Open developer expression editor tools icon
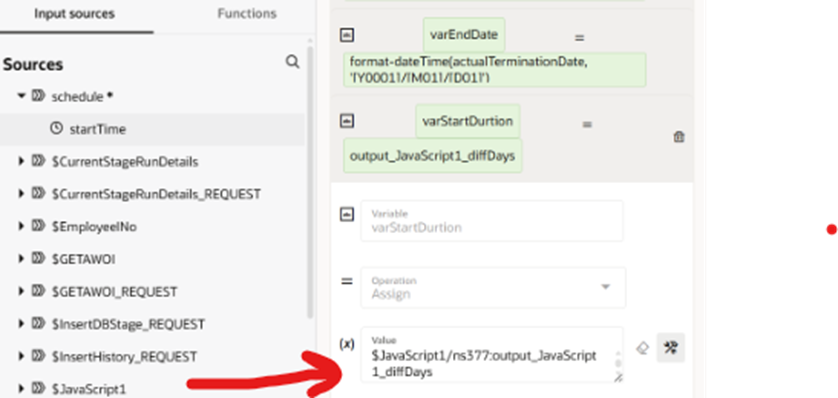This screenshot has width=838, height=398. point(671,348)
